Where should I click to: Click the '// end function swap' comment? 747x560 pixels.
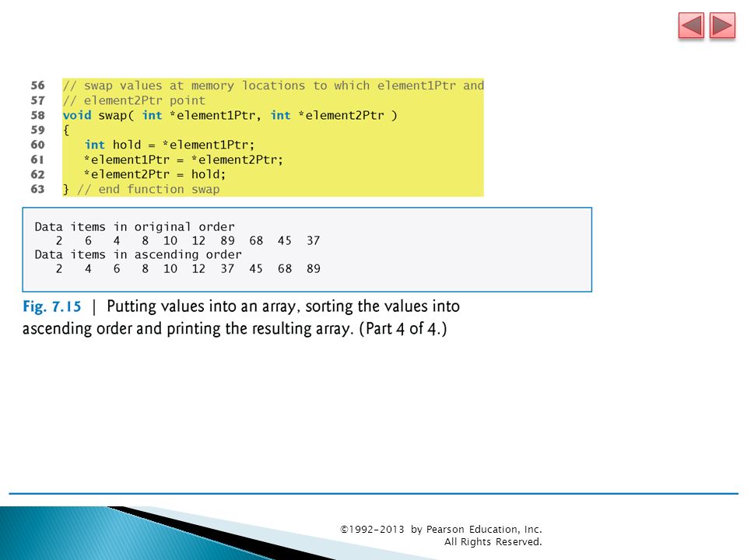click(148, 189)
